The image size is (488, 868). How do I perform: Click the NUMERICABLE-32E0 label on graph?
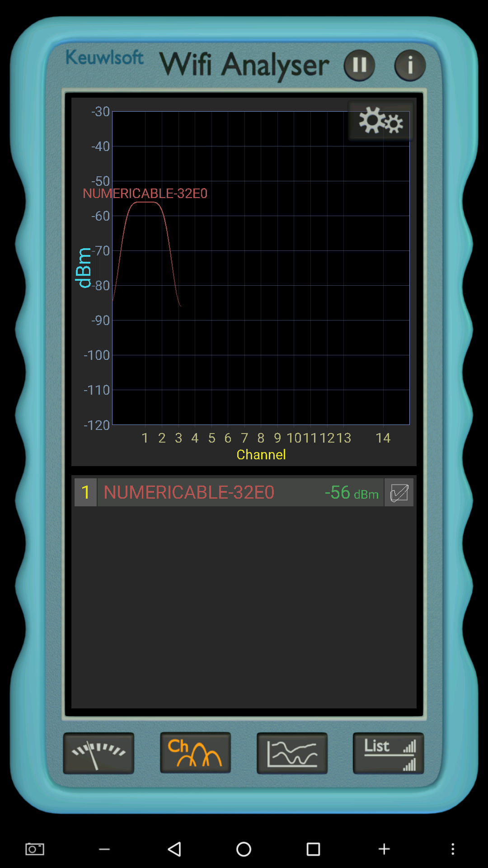pyautogui.click(x=145, y=193)
